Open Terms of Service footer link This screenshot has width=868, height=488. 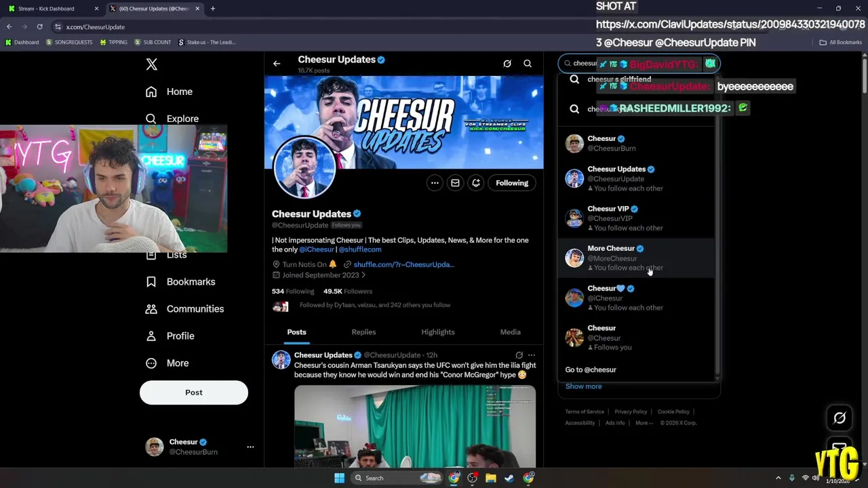pos(585,412)
